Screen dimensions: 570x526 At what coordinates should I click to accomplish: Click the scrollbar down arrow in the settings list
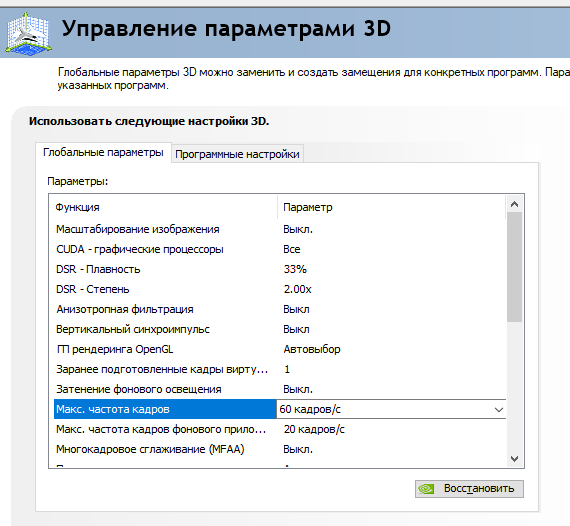tap(514, 459)
